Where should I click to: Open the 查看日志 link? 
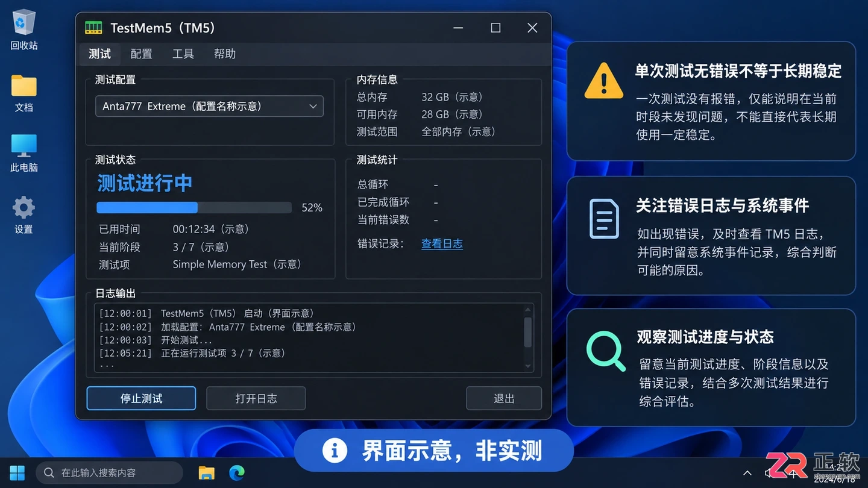point(442,244)
